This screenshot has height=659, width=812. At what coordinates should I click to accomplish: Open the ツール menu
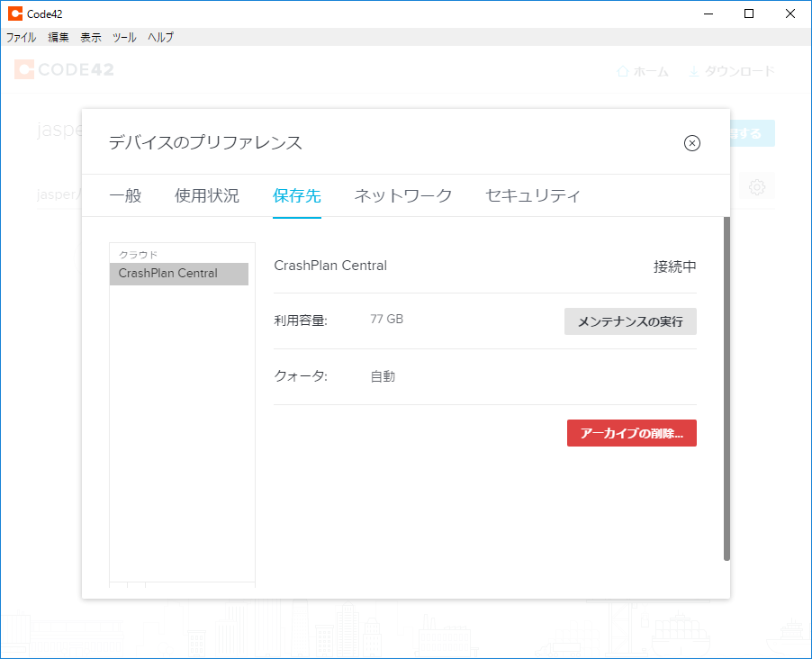124,37
